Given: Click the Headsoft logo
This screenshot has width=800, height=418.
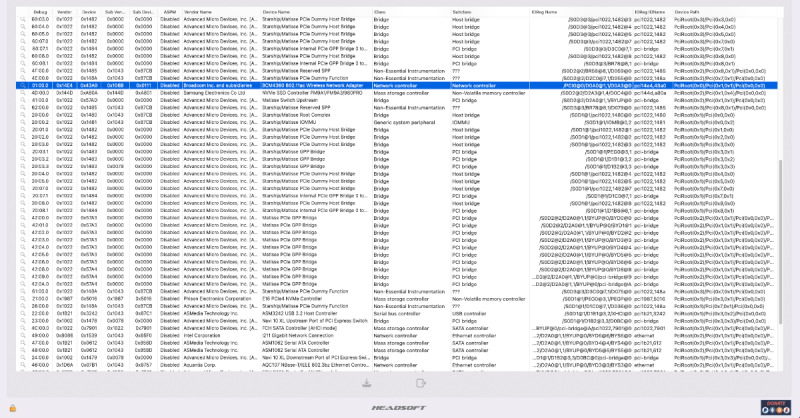Looking at the screenshot, I should [x=398, y=408].
